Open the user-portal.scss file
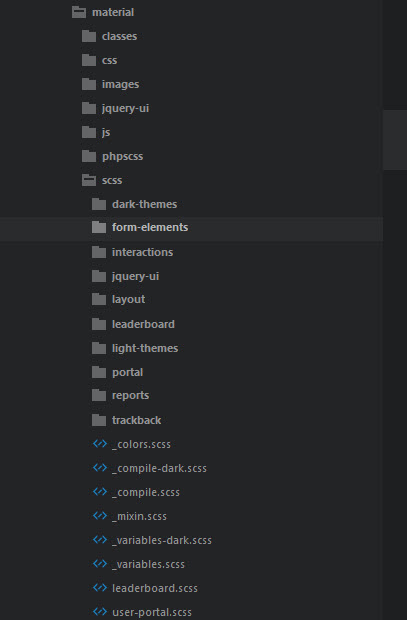 click(152, 612)
